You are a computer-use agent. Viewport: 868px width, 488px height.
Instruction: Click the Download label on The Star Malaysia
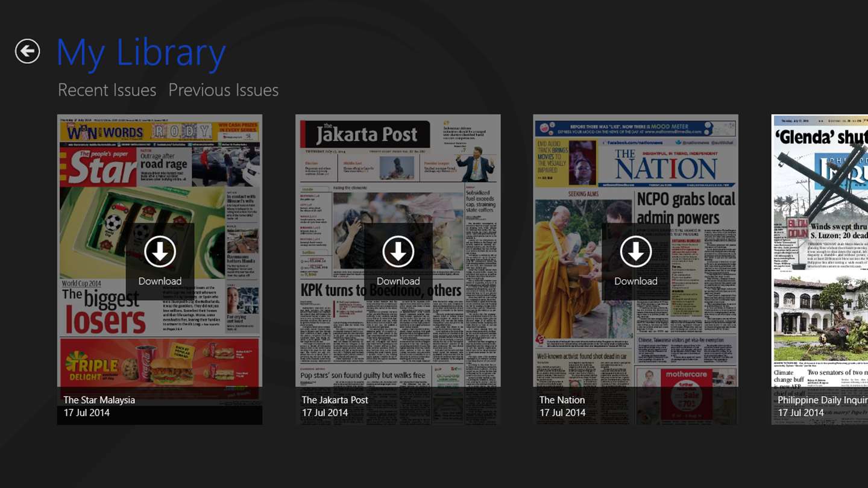click(x=160, y=281)
